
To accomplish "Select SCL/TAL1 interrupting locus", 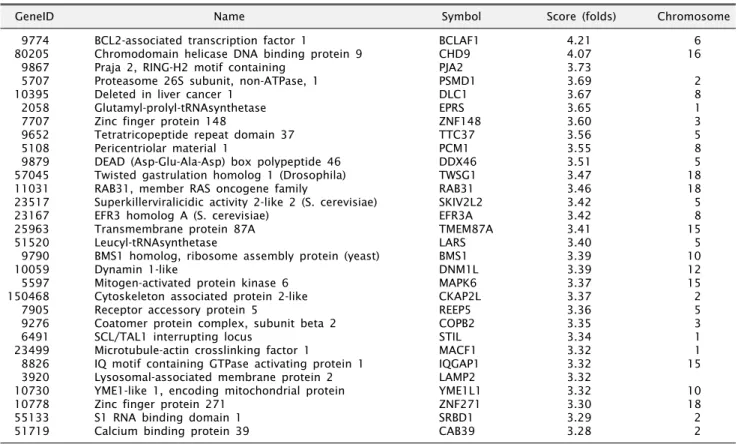I will (x=173, y=337).
